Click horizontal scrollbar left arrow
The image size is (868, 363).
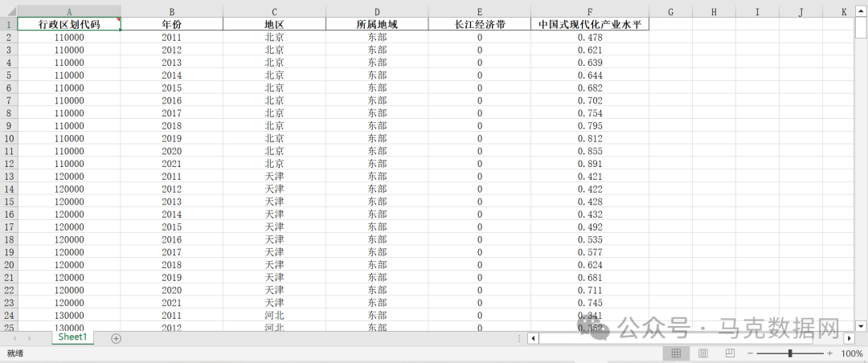[x=533, y=338]
